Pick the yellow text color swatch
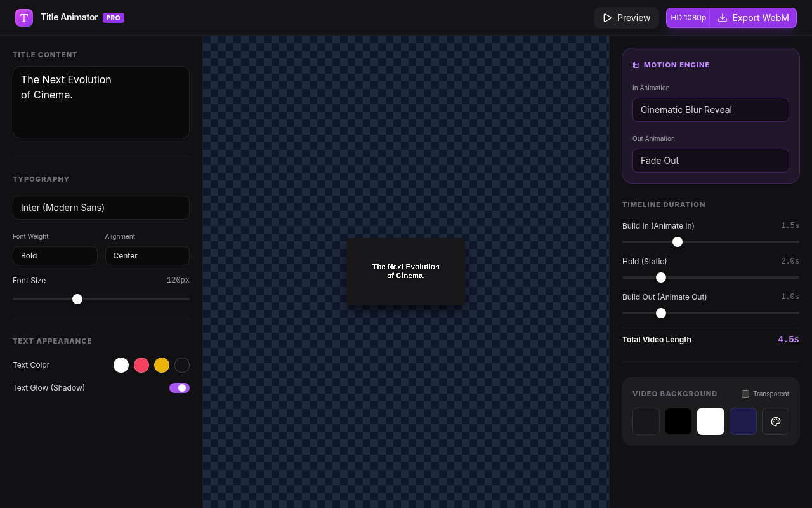 pyautogui.click(x=162, y=365)
